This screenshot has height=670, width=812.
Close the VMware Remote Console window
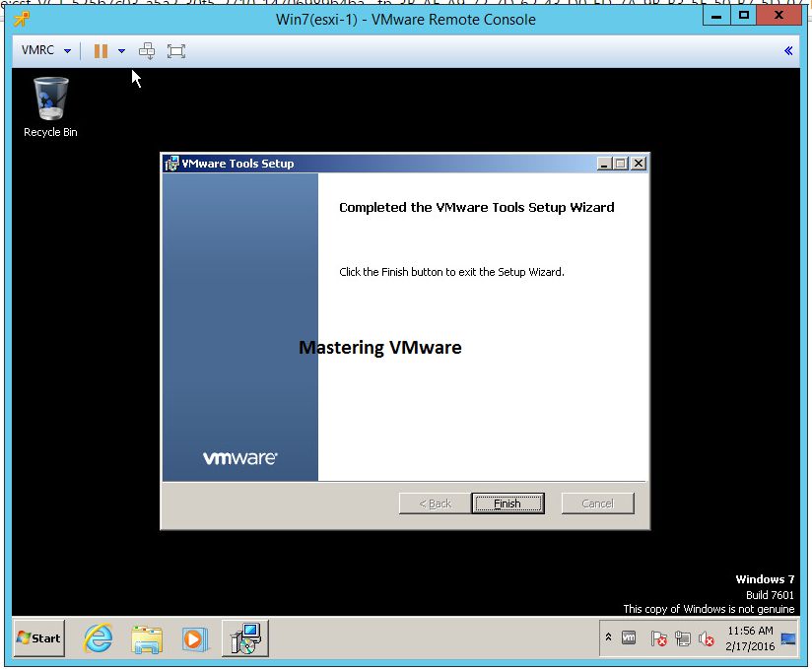tap(778, 16)
